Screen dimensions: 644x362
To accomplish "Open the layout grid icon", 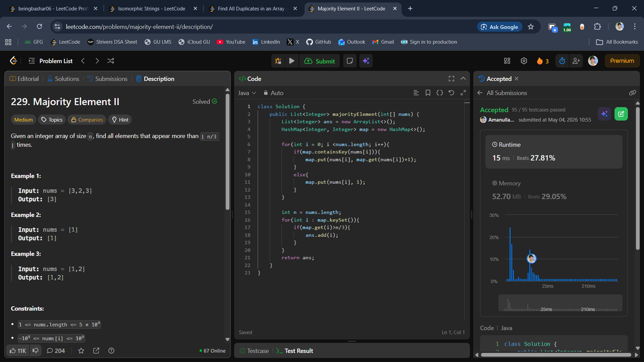I will point(507,61).
